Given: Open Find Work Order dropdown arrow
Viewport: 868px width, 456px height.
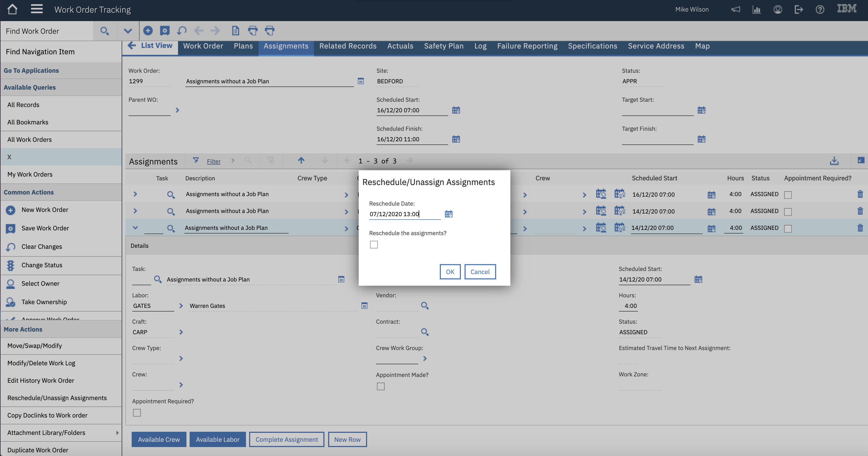Looking at the screenshot, I should 128,31.
